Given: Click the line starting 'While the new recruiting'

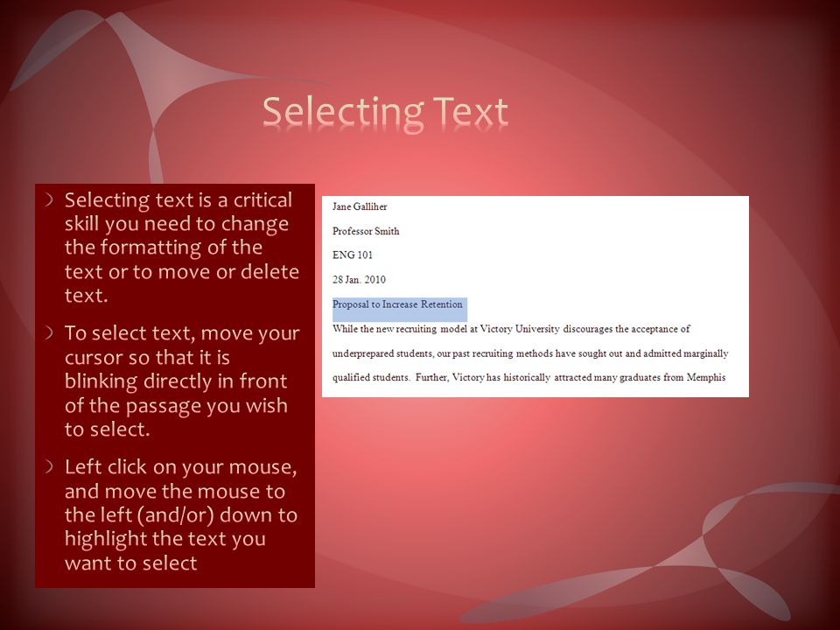Looking at the screenshot, I should (x=511, y=329).
